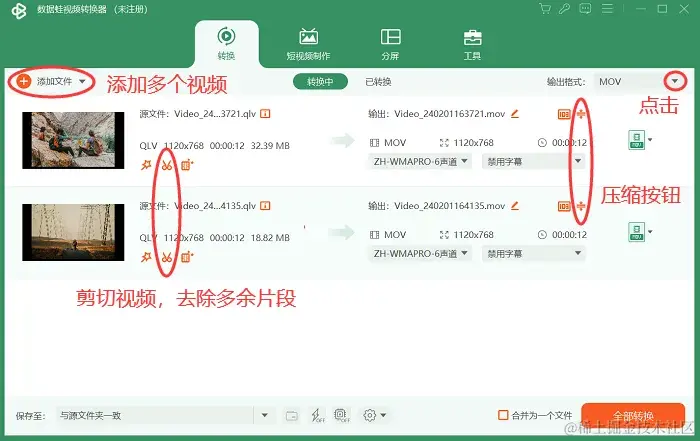Switch to the 分屏 tab
The image size is (700, 441).
click(x=391, y=44)
